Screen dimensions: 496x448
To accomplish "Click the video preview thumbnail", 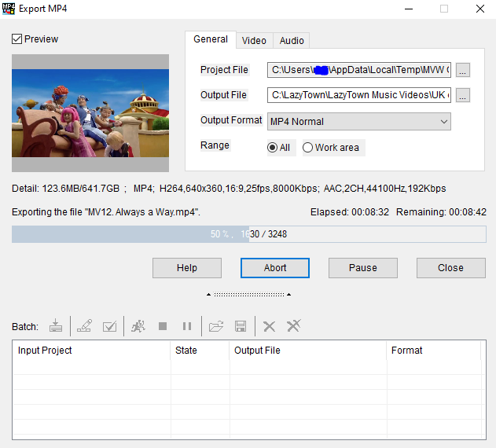I will [90, 113].
